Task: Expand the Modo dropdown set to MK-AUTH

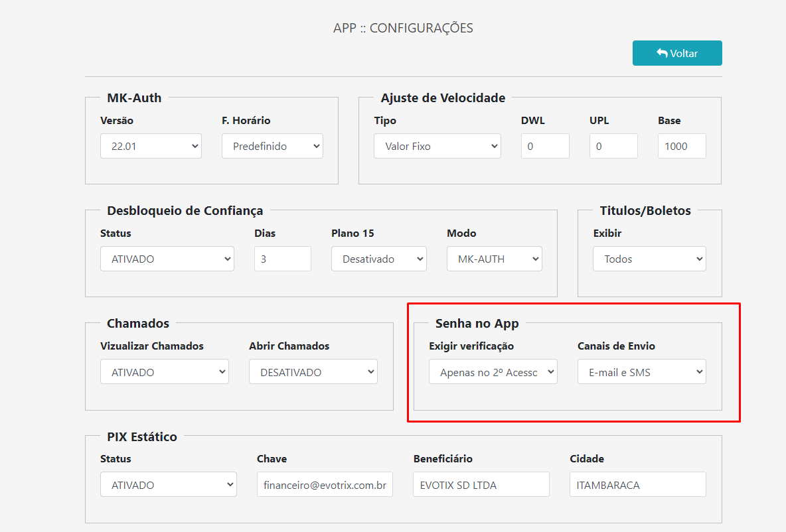Action: click(x=494, y=259)
